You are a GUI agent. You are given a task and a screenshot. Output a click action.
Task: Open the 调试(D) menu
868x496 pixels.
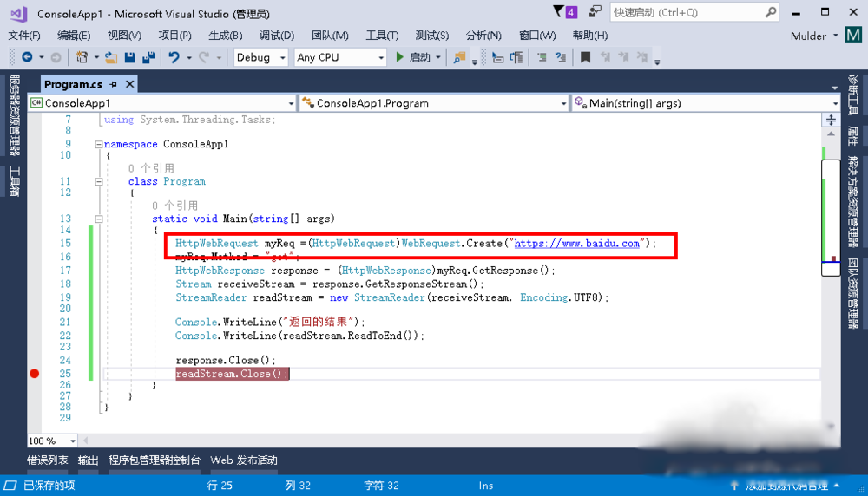click(277, 36)
